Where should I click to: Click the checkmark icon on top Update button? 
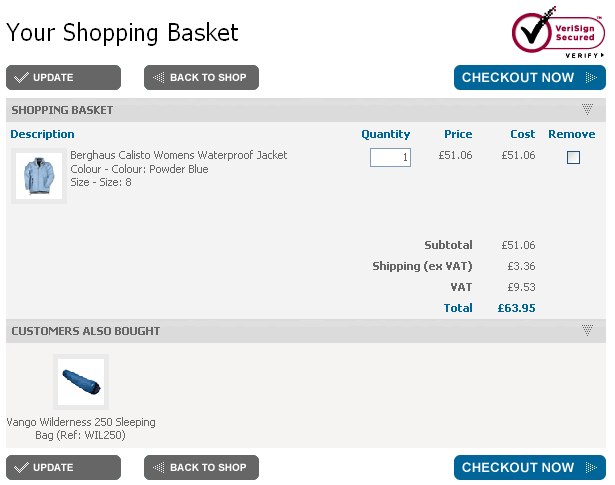pos(21,78)
